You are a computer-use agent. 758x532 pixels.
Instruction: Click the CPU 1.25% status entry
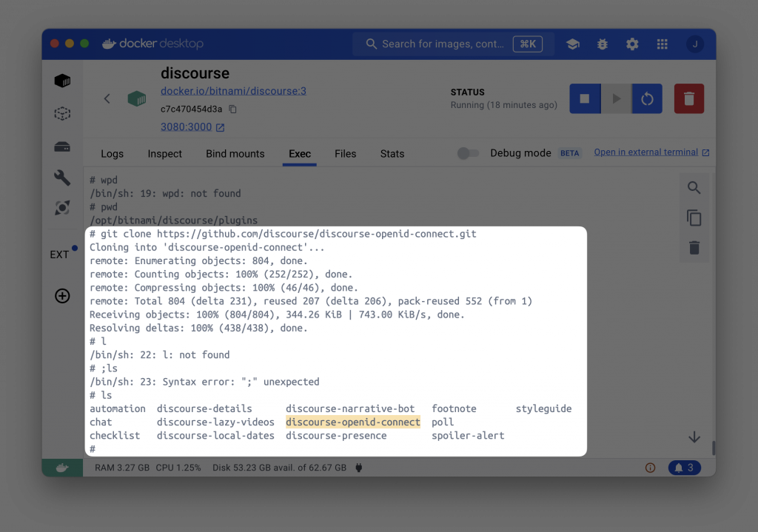click(x=178, y=468)
